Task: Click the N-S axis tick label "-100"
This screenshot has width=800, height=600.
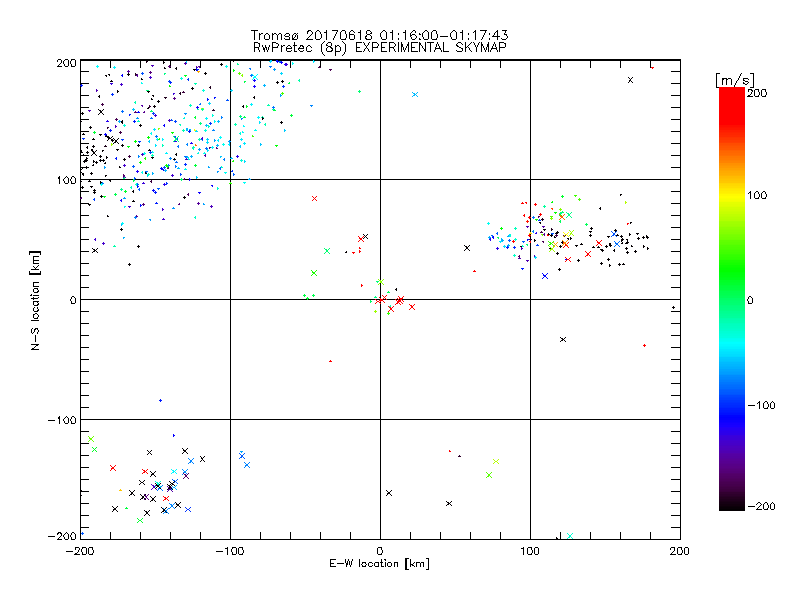Action: point(62,420)
